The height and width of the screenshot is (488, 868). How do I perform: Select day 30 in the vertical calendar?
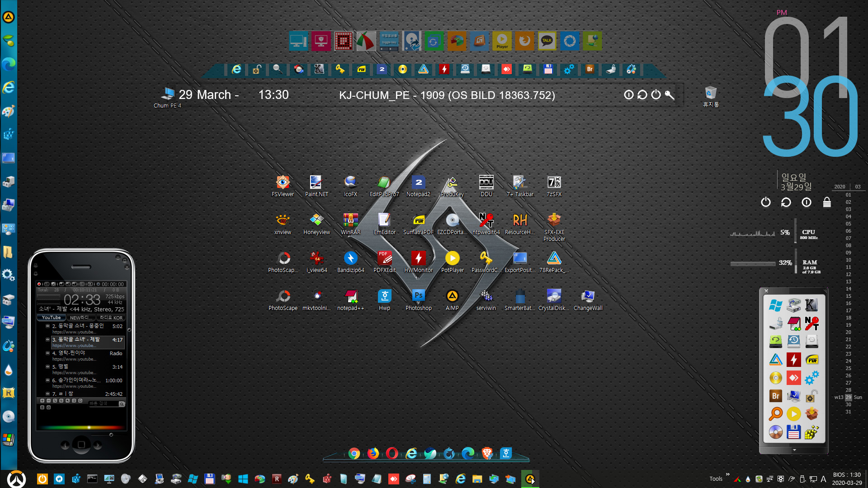click(x=848, y=404)
